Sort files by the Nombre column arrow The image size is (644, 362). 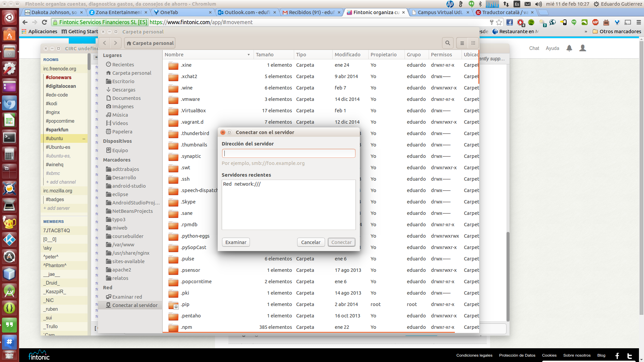tap(249, 55)
